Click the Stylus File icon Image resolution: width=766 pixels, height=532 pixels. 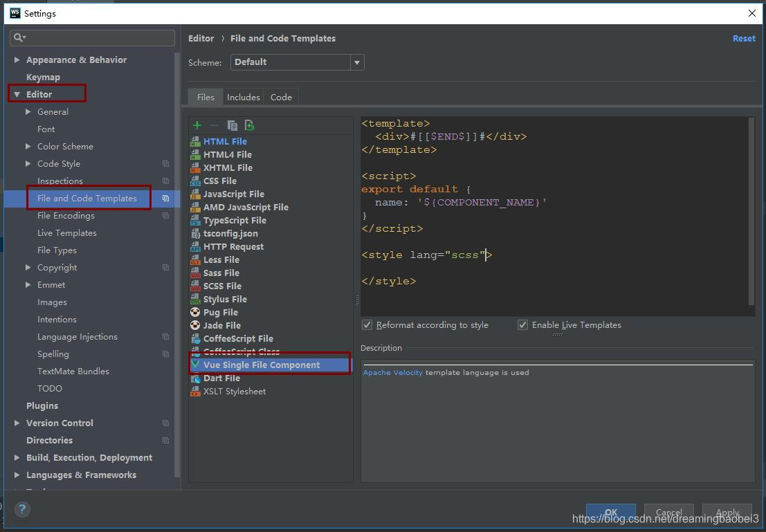point(195,300)
